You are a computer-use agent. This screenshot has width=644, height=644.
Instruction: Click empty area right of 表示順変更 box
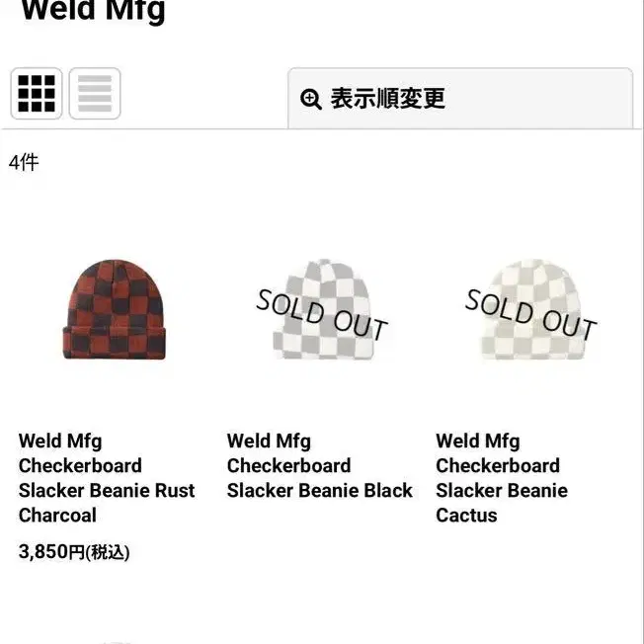(x=638, y=99)
